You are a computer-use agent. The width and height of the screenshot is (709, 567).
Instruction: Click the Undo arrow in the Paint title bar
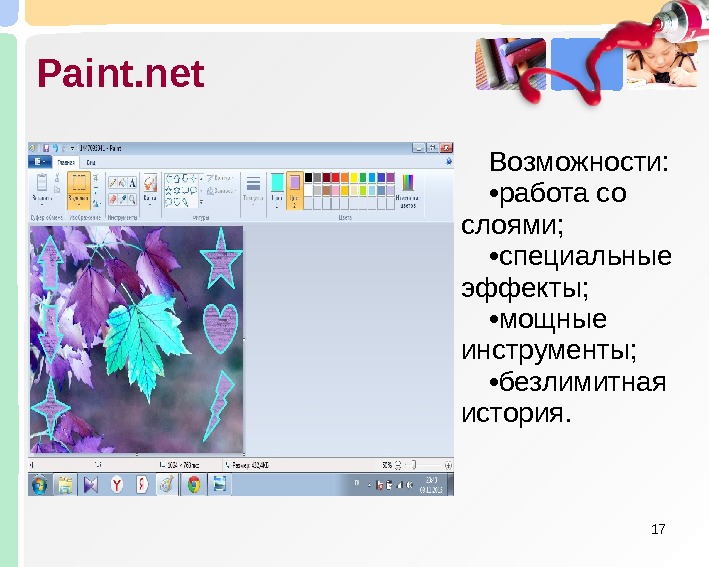click(x=55, y=148)
